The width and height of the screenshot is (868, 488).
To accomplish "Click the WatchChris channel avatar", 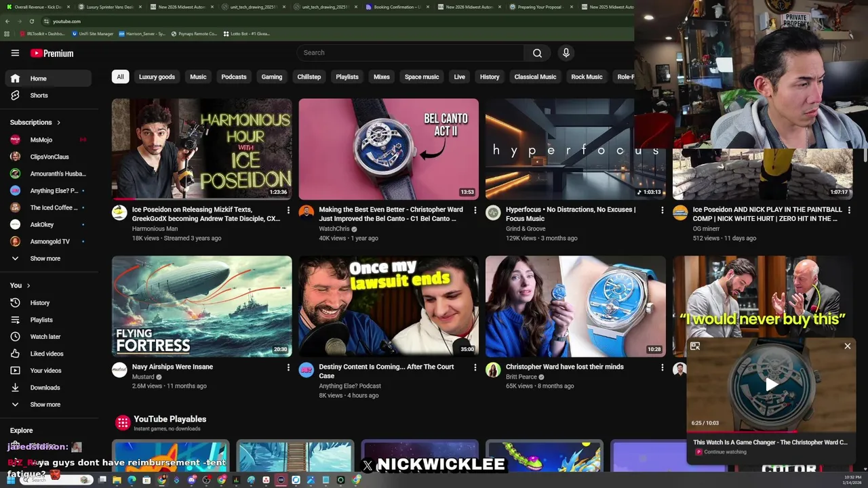I will pyautogui.click(x=307, y=213).
